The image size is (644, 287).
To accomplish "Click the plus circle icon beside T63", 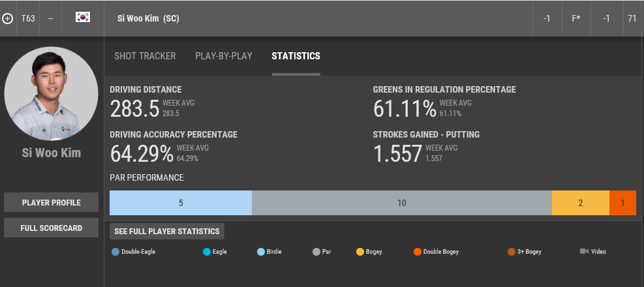I will tap(8, 18).
